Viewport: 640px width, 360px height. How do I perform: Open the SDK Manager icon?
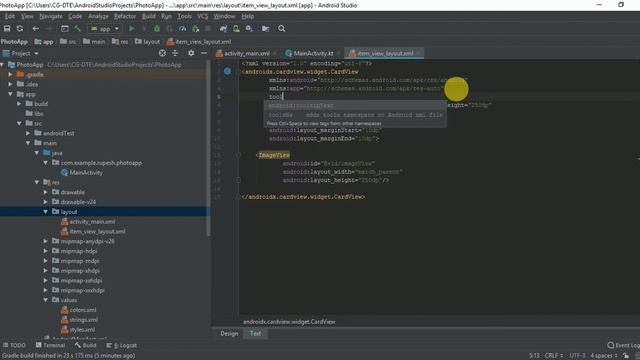click(249, 29)
